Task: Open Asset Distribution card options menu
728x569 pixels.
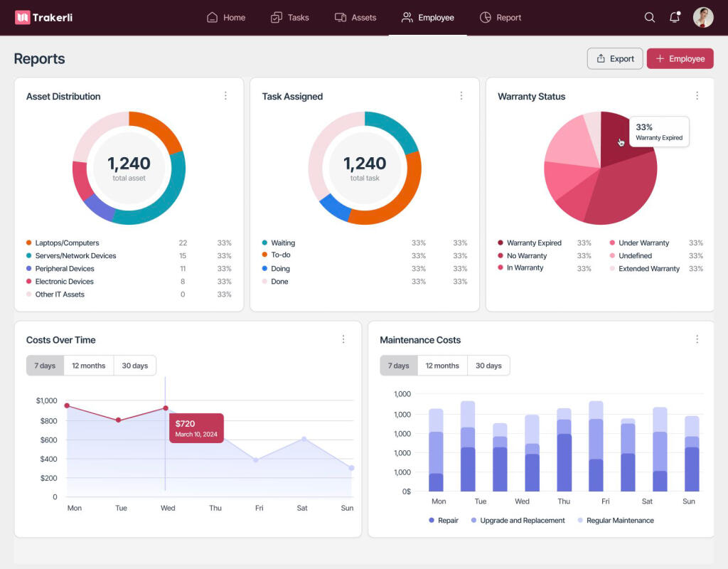Action: 225,96
